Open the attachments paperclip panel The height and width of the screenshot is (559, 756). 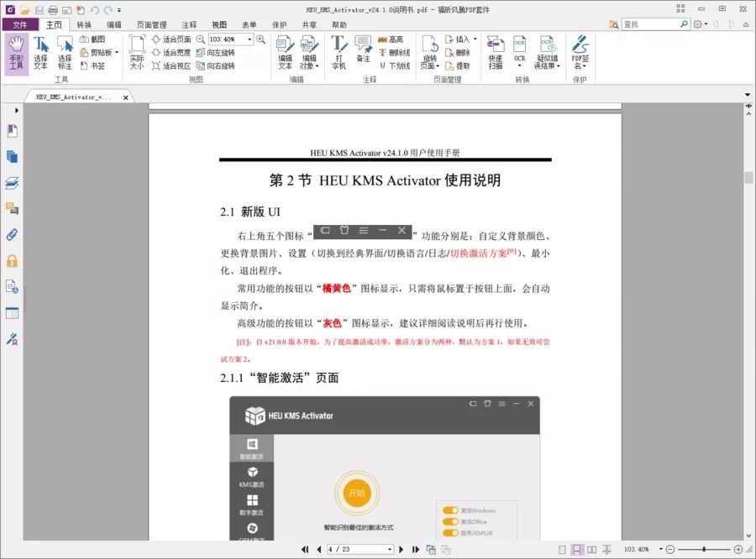[12, 235]
